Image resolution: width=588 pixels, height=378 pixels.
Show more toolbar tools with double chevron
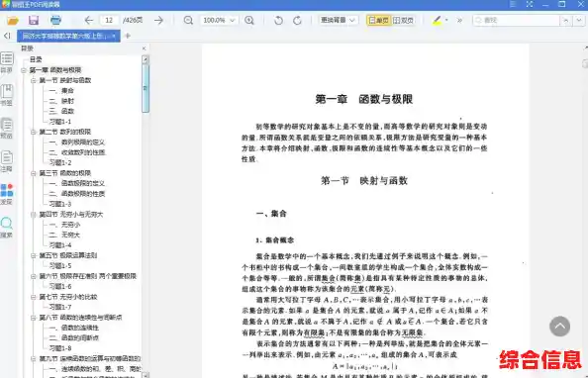[459, 20]
